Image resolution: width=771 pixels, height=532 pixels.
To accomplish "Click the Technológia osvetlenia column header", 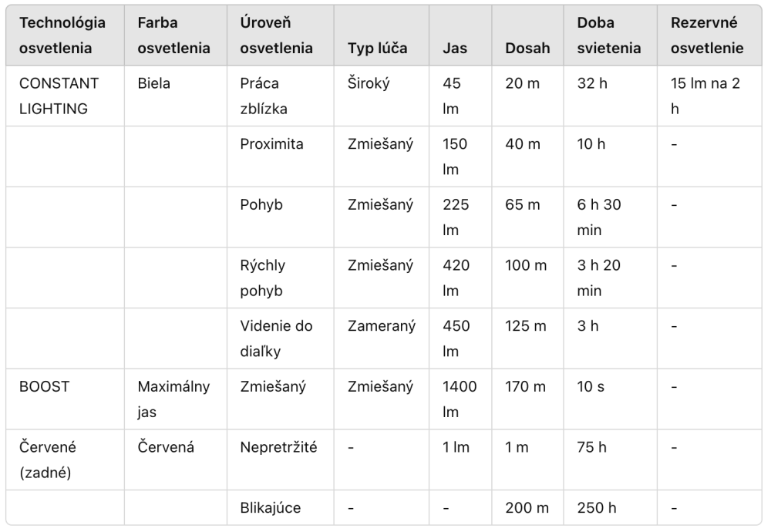I will (x=65, y=35).
